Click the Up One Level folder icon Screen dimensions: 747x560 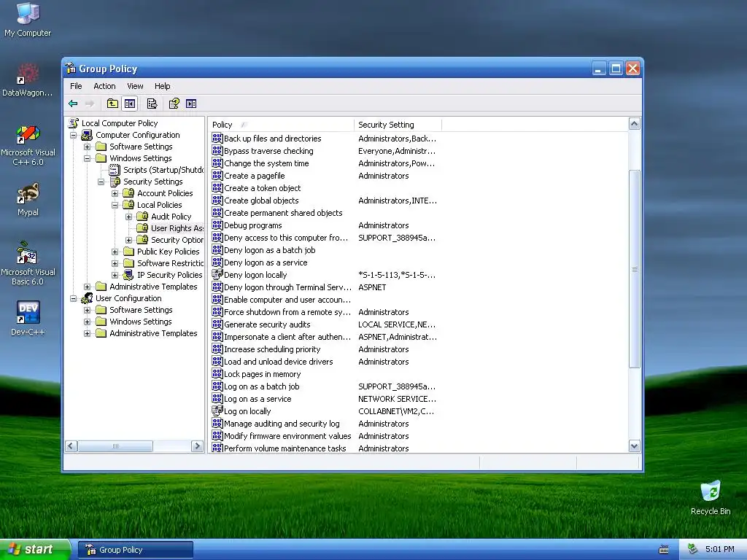[x=112, y=104]
